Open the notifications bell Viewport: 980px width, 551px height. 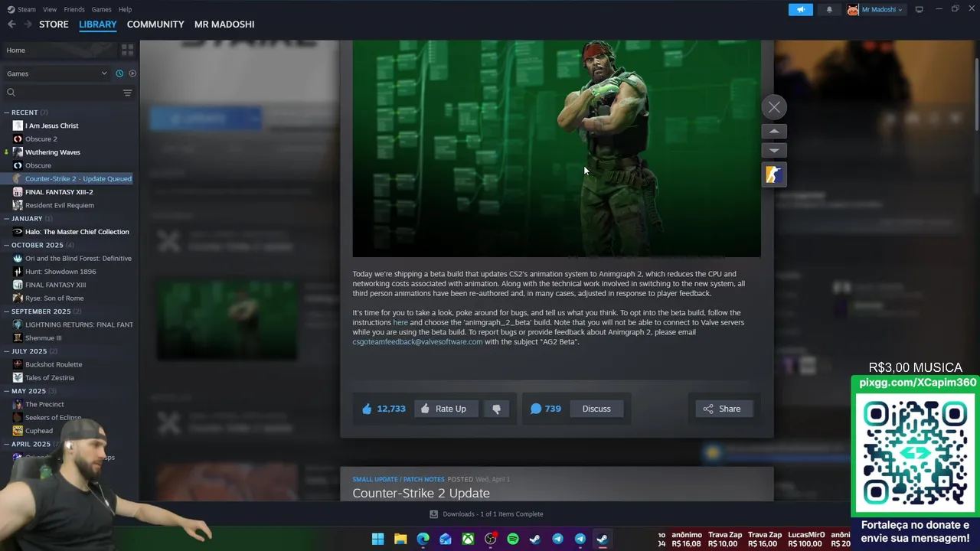pyautogui.click(x=829, y=10)
